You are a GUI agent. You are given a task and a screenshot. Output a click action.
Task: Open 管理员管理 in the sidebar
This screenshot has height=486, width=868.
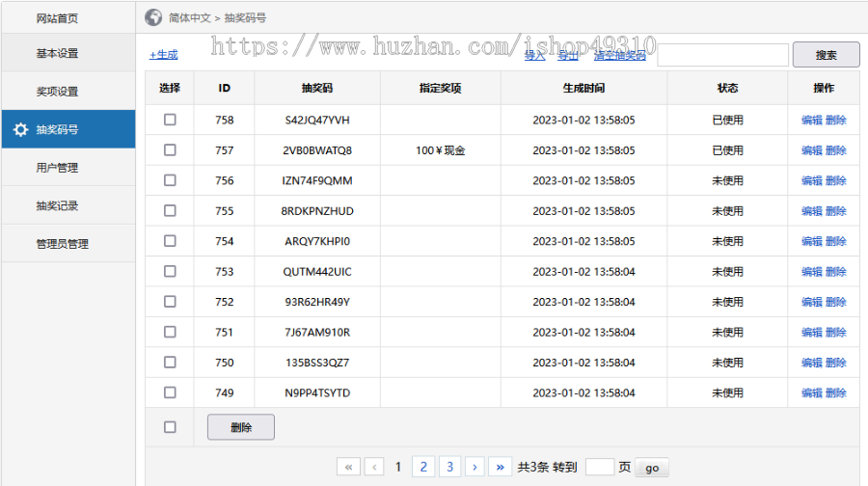coord(68,244)
